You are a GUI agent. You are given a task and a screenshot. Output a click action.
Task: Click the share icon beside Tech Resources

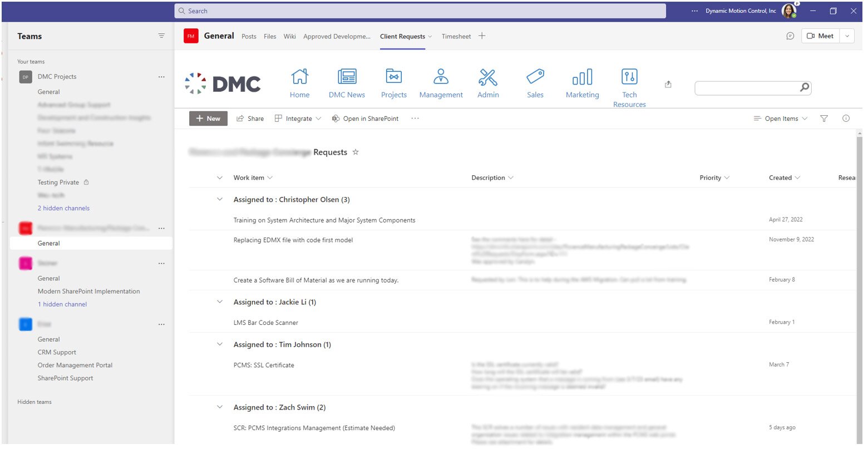pos(668,85)
